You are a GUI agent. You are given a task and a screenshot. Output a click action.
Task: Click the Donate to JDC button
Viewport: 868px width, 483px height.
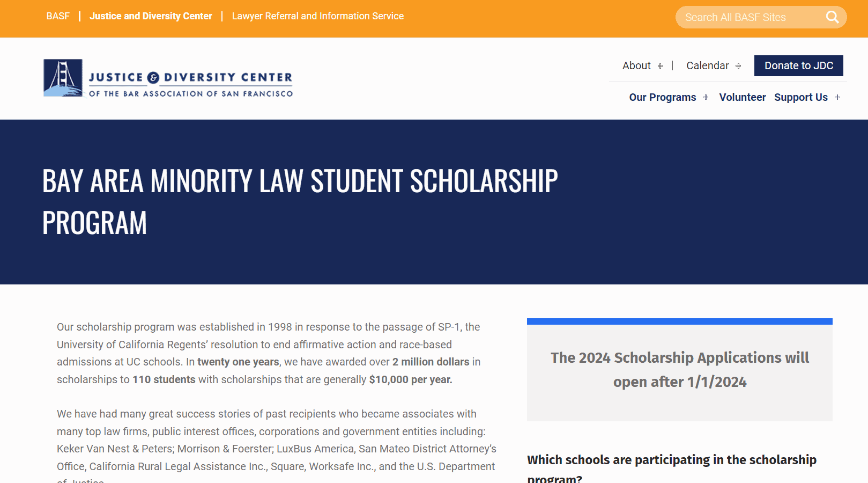click(798, 65)
